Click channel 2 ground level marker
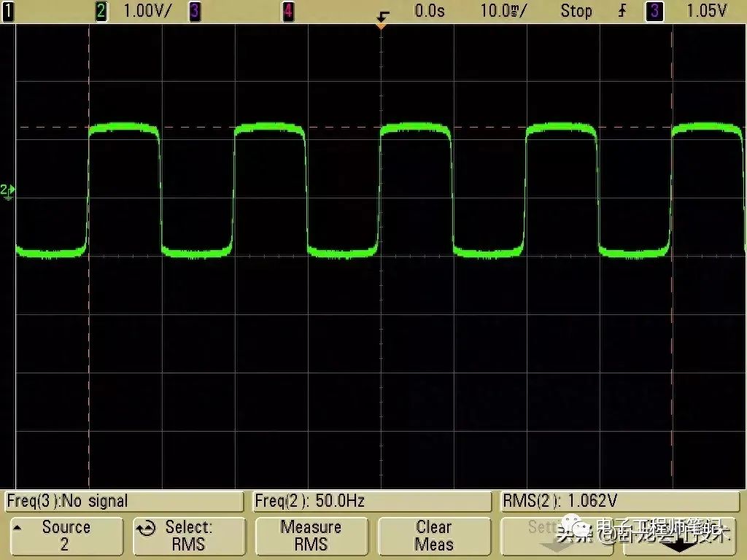The width and height of the screenshot is (747, 560). (x=7, y=192)
